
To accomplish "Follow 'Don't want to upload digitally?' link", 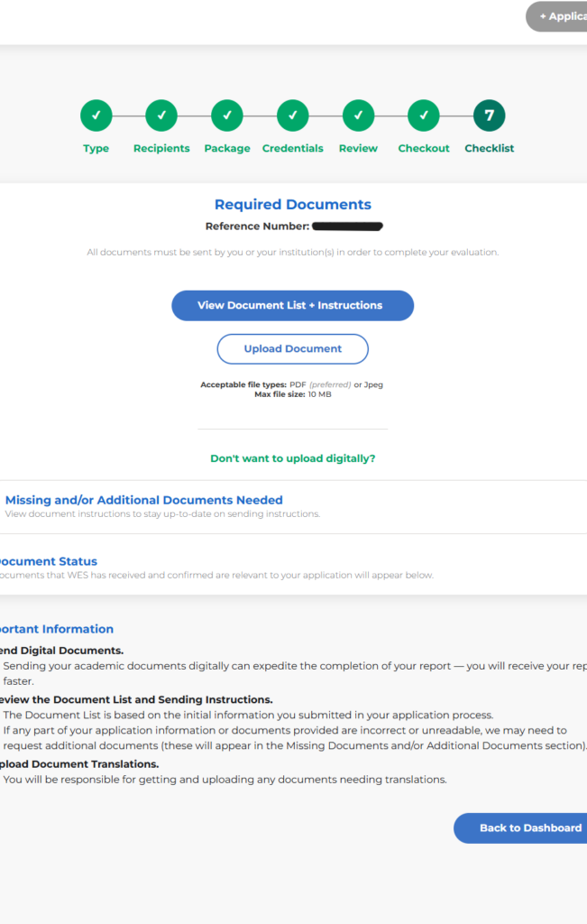I will [x=292, y=458].
